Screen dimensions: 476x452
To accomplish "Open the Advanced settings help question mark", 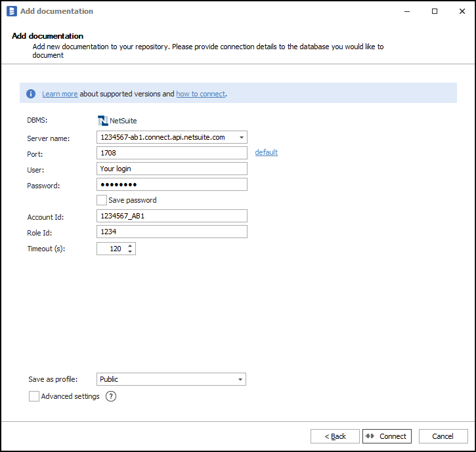I will (x=111, y=396).
